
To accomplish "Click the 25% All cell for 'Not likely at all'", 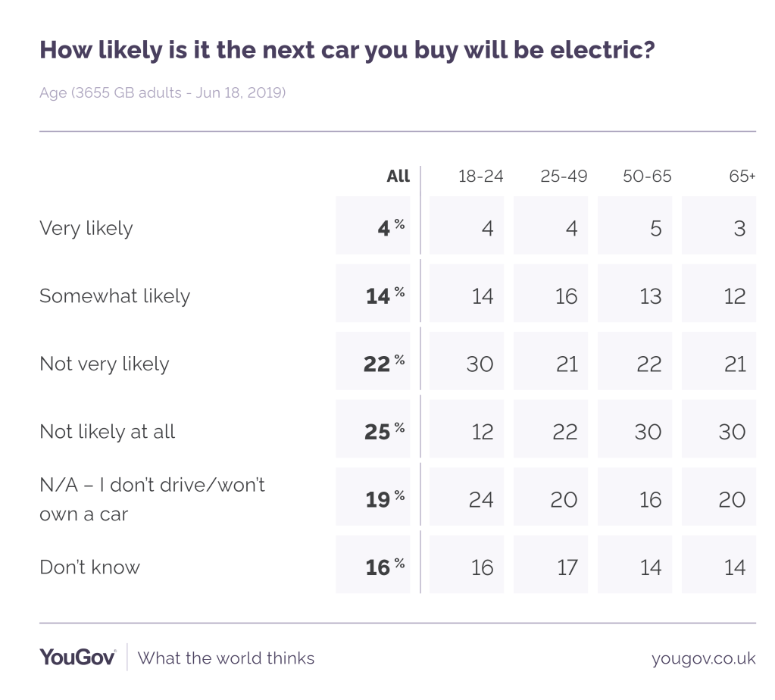I will coord(377,432).
